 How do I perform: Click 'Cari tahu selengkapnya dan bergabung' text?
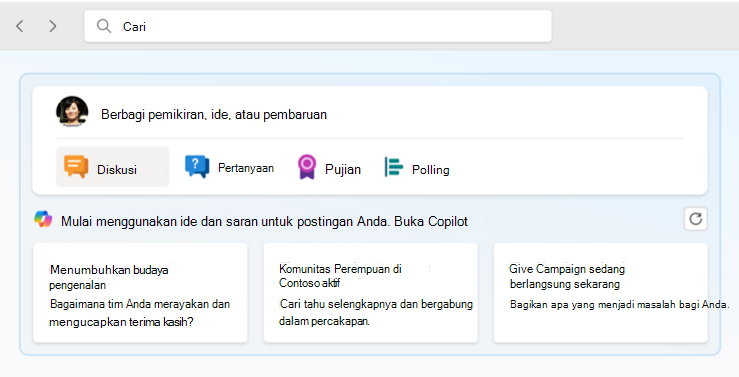tap(376, 304)
